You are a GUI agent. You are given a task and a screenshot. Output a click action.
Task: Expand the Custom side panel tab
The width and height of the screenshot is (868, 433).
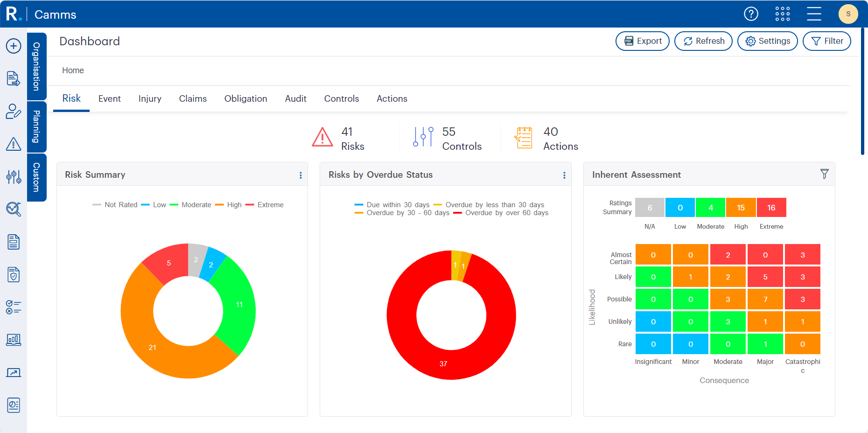tap(36, 177)
